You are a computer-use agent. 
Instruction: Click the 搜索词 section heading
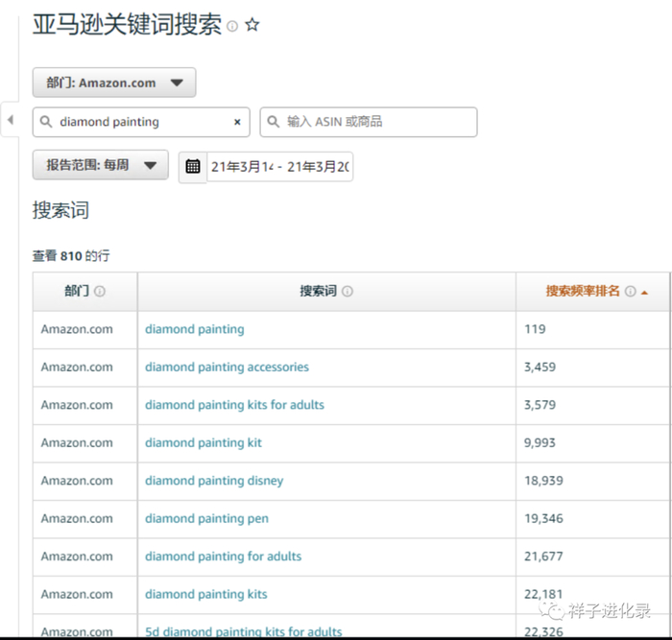(x=60, y=210)
